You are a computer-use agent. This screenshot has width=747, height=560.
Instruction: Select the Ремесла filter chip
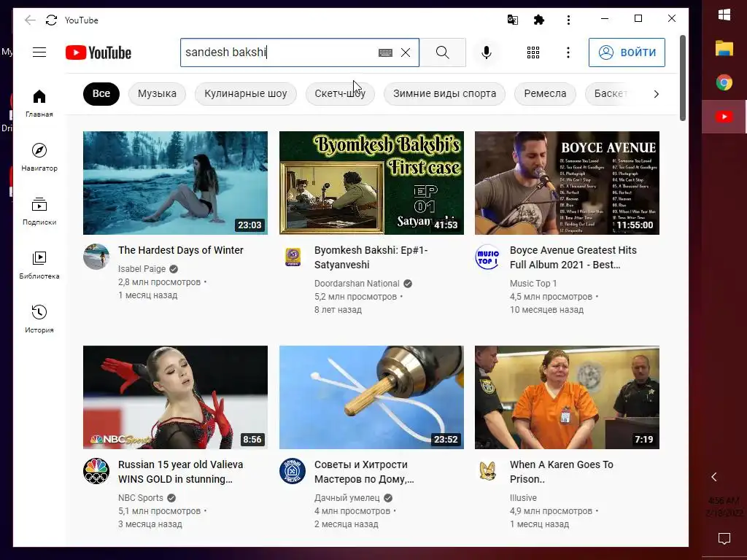click(x=545, y=94)
